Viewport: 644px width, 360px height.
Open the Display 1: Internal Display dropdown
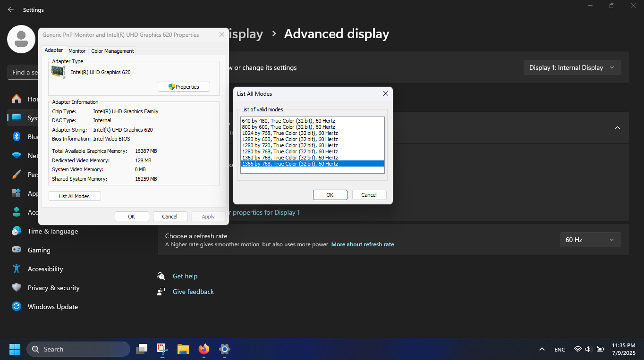pyautogui.click(x=572, y=67)
